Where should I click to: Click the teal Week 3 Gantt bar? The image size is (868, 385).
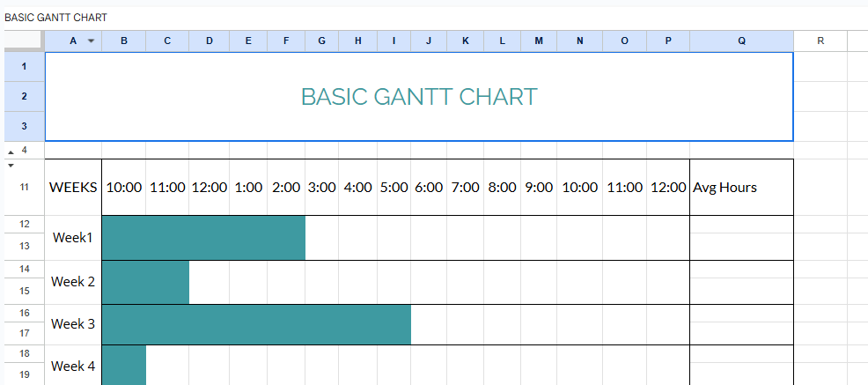[255, 324]
